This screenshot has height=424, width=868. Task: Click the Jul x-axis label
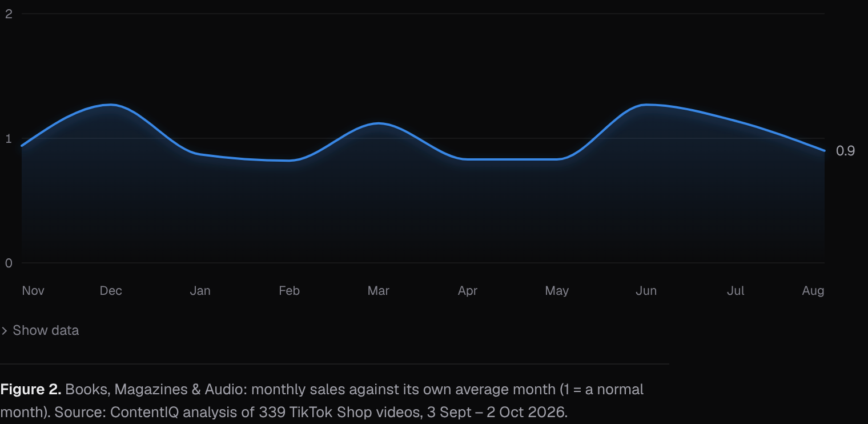click(x=736, y=290)
